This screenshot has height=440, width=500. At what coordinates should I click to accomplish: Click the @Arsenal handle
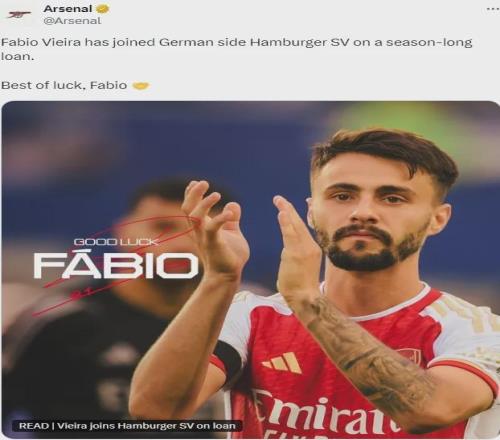(x=72, y=21)
